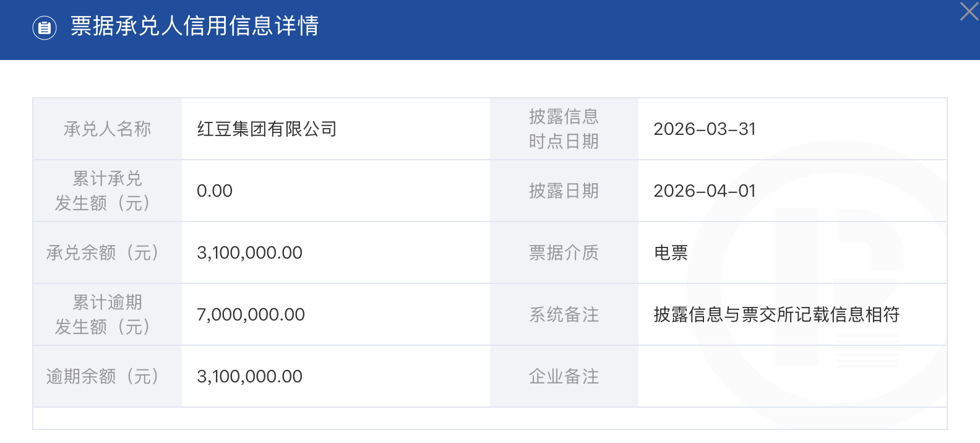Select the 电票 value

click(671, 252)
